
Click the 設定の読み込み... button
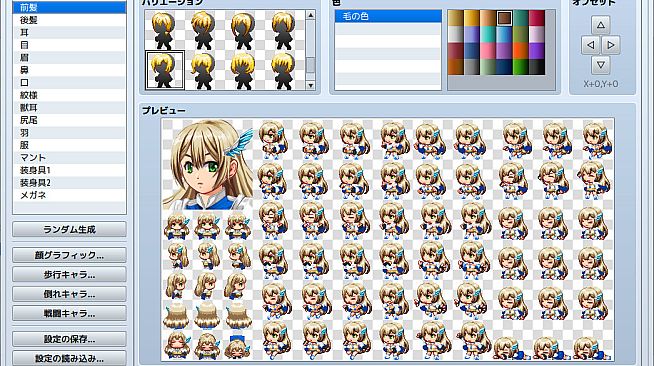[x=69, y=358]
